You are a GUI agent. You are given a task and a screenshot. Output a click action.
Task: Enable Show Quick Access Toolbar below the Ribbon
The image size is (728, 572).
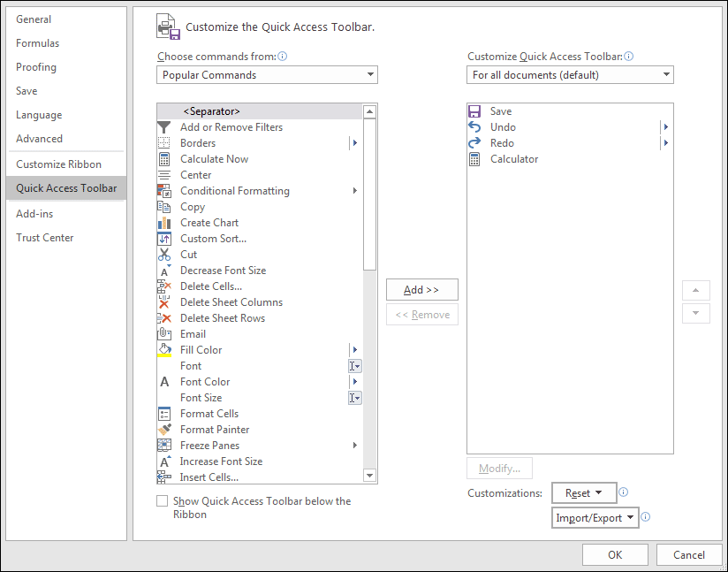[x=162, y=500]
